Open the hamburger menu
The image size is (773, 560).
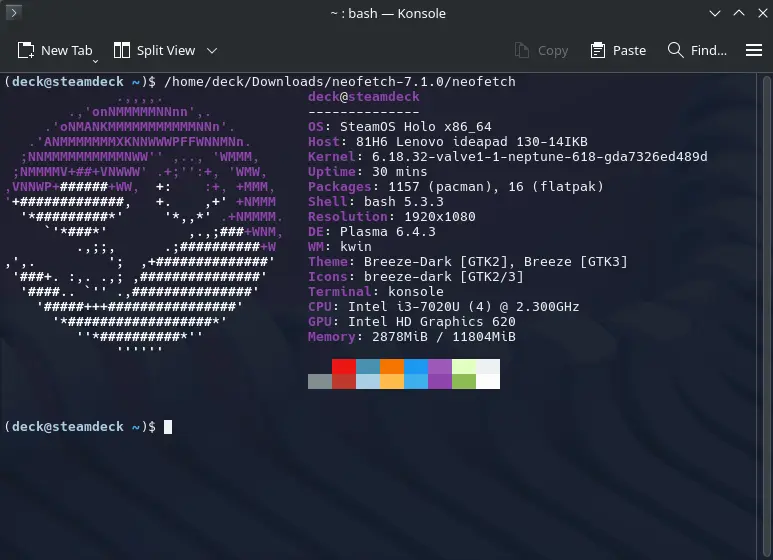[754, 50]
